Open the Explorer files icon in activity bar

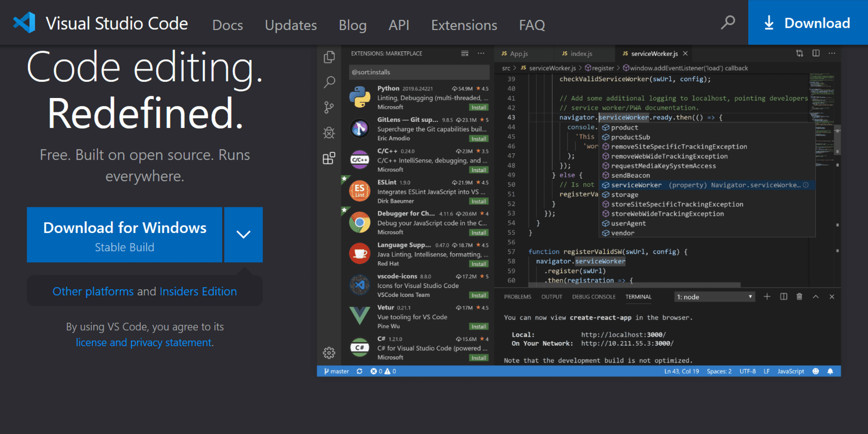click(x=329, y=57)
